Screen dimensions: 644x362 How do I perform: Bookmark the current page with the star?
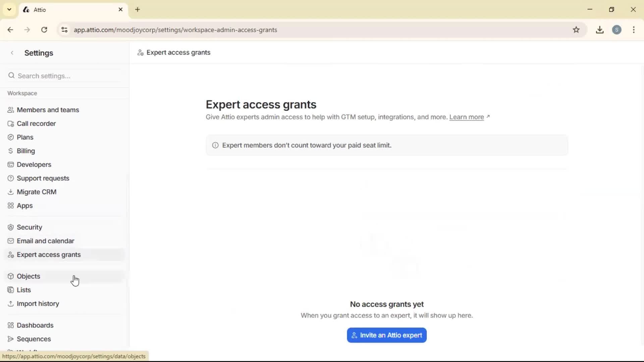pos(577,30)
